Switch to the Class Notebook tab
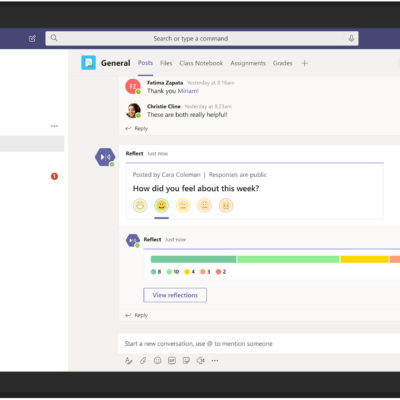Screen dimensions: 400x400 point(201,63)
